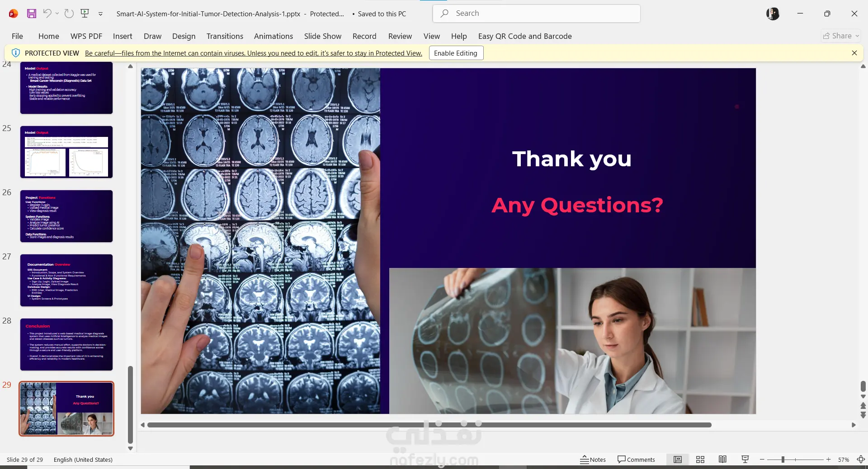Screen dimensions: 868x469
Task: Fit slide to current window
Action: click(x=861, y=460)
